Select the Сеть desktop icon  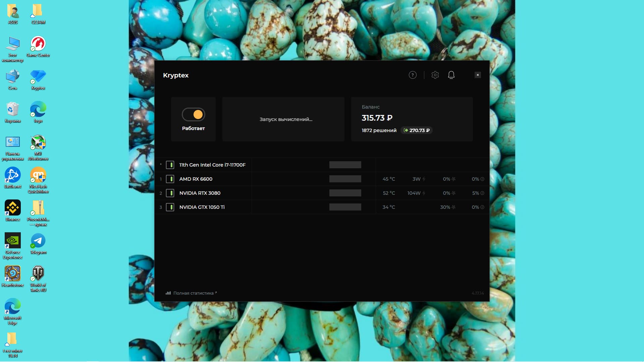coord(13,79)
